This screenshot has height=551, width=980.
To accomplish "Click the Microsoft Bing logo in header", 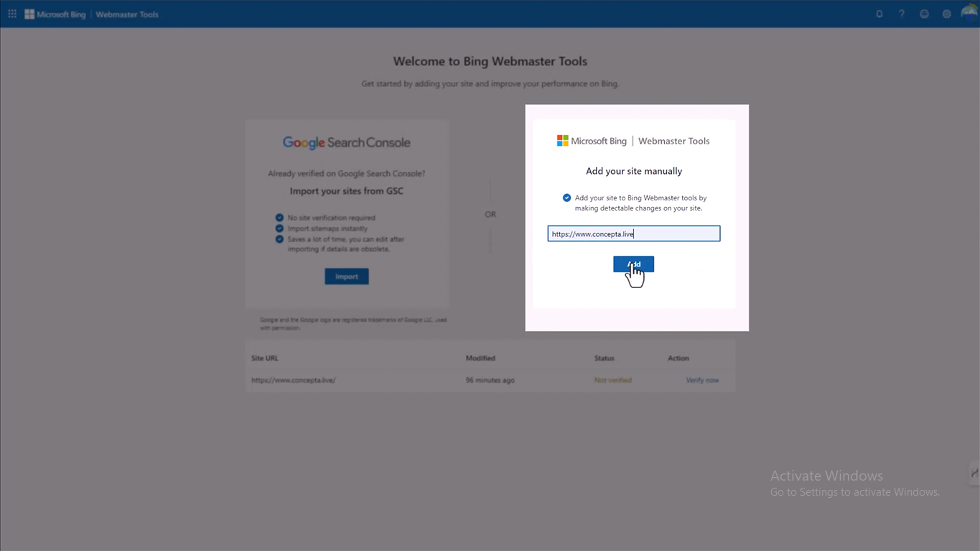I will coord(55,14).
